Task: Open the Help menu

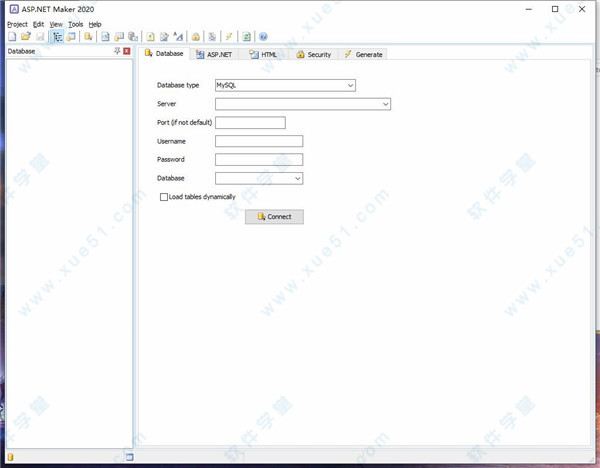Action: click(x=95, y=24)
